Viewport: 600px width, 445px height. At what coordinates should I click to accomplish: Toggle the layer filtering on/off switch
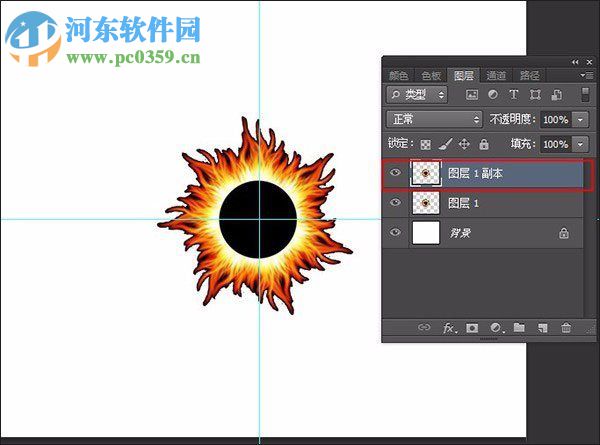point(585,95)
